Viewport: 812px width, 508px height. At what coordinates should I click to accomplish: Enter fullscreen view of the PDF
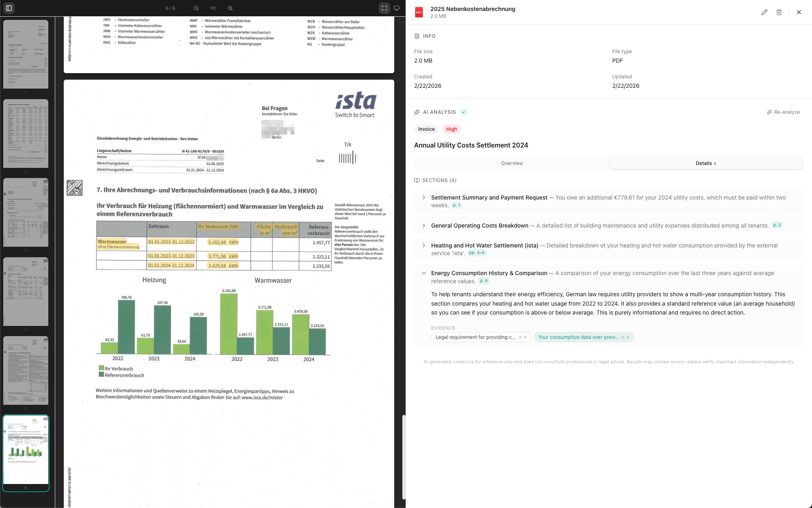[x=384, y=8]
